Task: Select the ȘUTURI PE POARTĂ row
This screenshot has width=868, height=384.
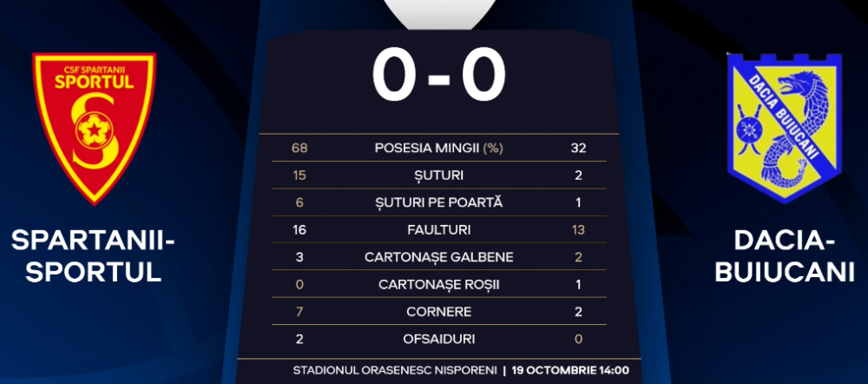Action: (x=439, y=202)
